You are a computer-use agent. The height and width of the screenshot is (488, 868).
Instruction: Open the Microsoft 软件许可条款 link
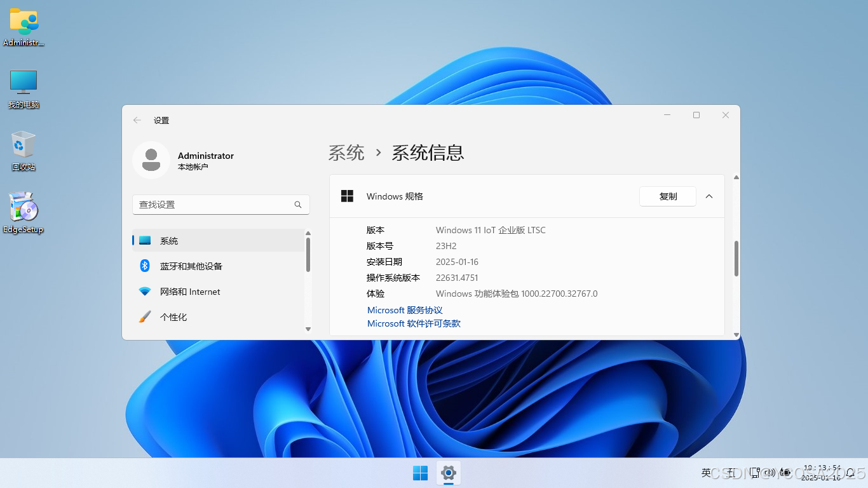pos(414,323)
